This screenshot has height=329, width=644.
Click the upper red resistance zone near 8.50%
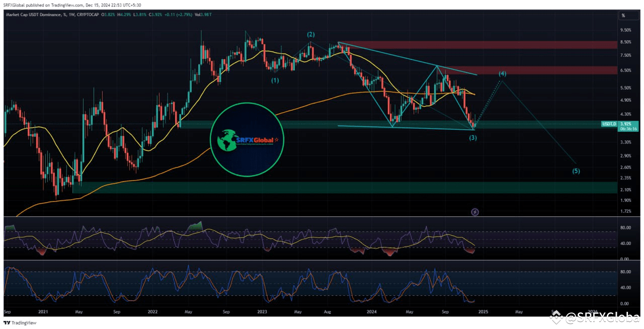point(477,45)
